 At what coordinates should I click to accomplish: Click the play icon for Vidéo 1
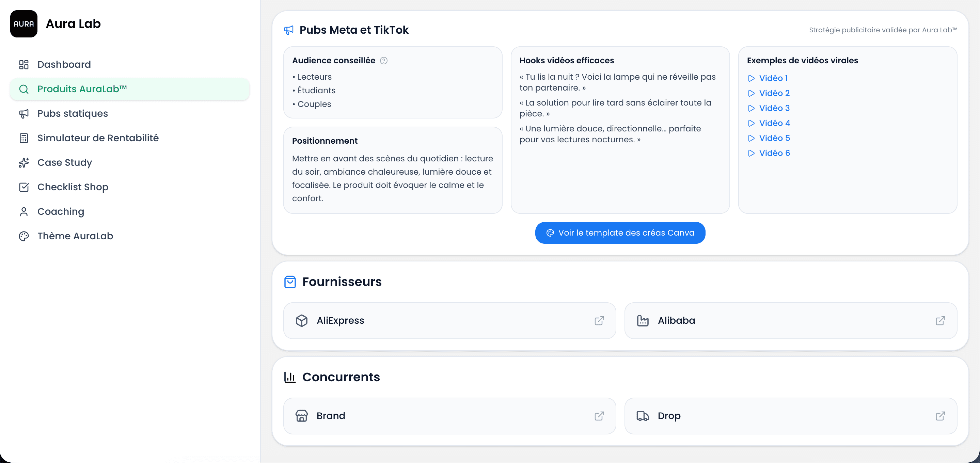click(751, 78)
